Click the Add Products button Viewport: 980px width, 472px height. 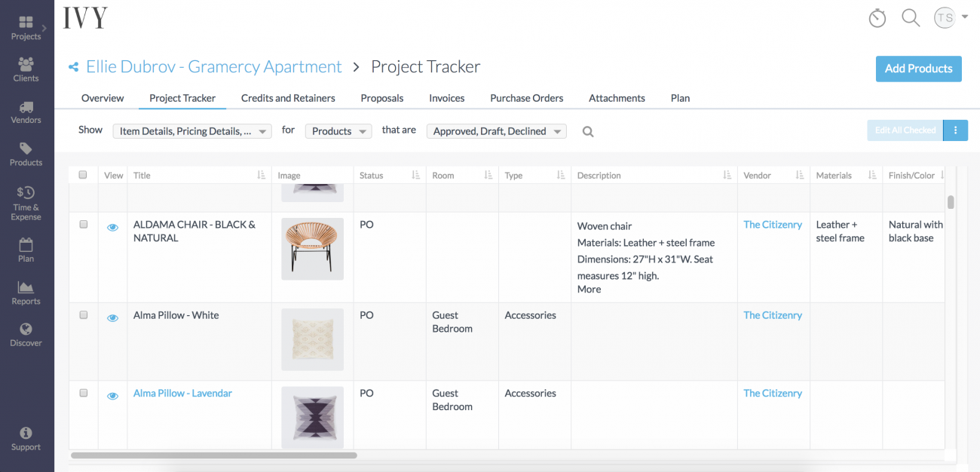(918, 69)
